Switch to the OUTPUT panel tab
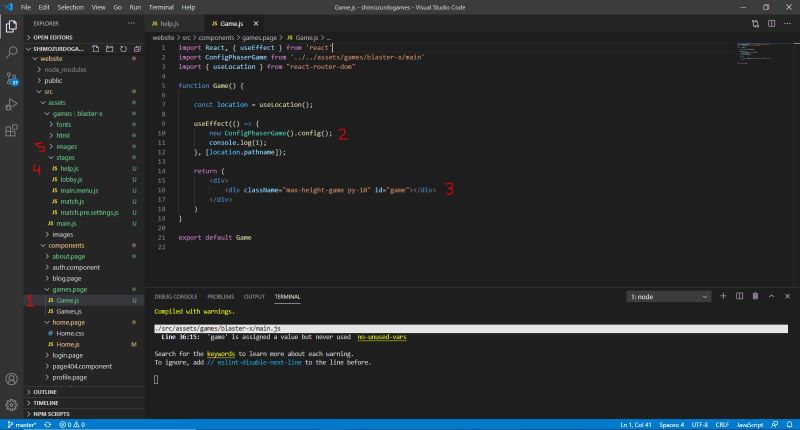 tap(254, 296)
